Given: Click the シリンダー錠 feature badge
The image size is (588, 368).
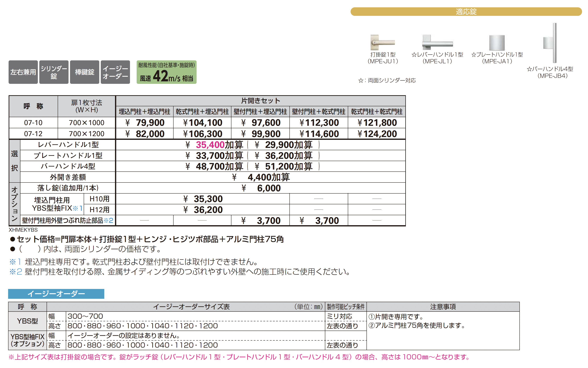Looking at the screenshot, I should tap(54, 72).
